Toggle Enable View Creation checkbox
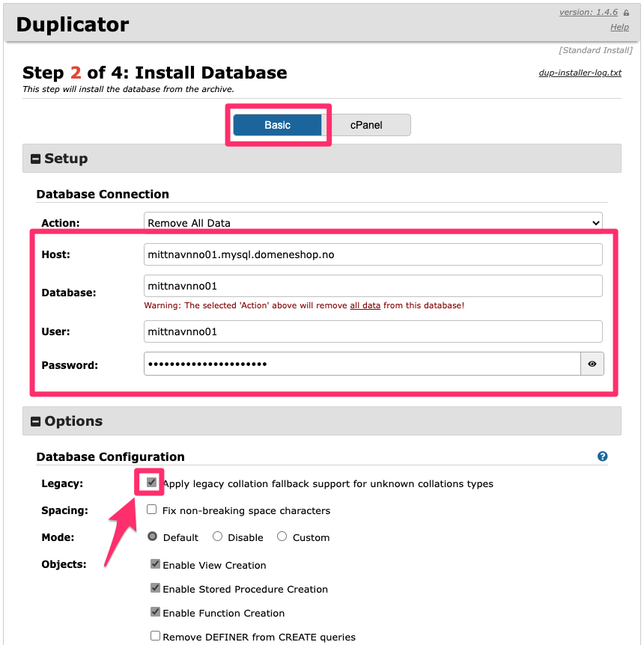Screen dimensions: 644x645 (155, 564)
